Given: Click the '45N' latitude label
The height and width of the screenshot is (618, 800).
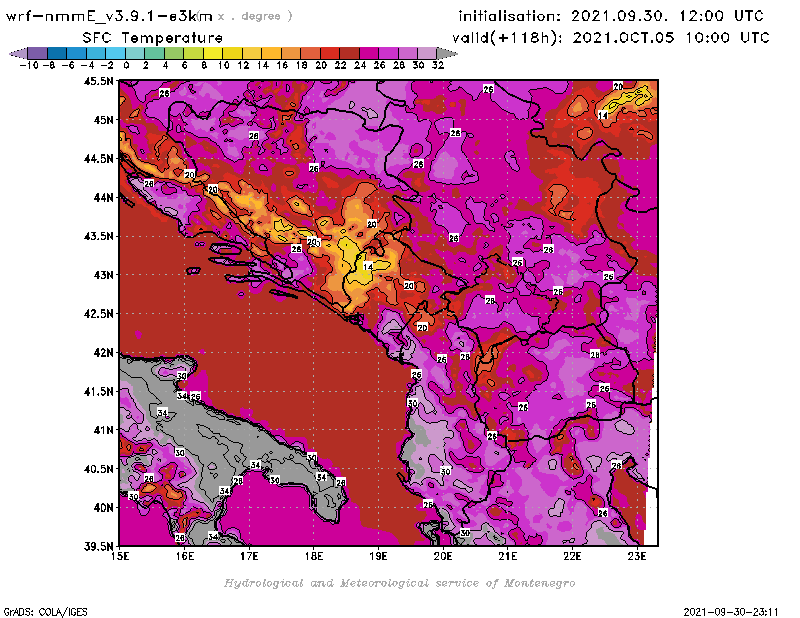Looking at the screenshot, I should (104, 120).
